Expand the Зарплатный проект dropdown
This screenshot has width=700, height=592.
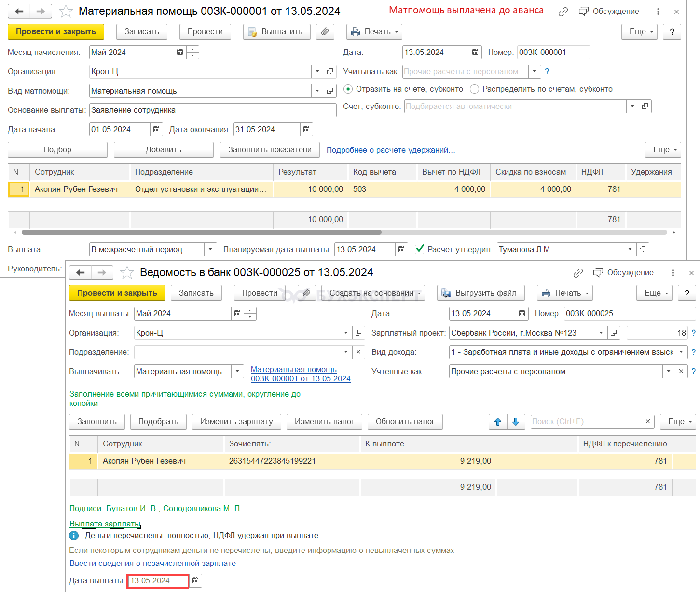tap(601, 333)
